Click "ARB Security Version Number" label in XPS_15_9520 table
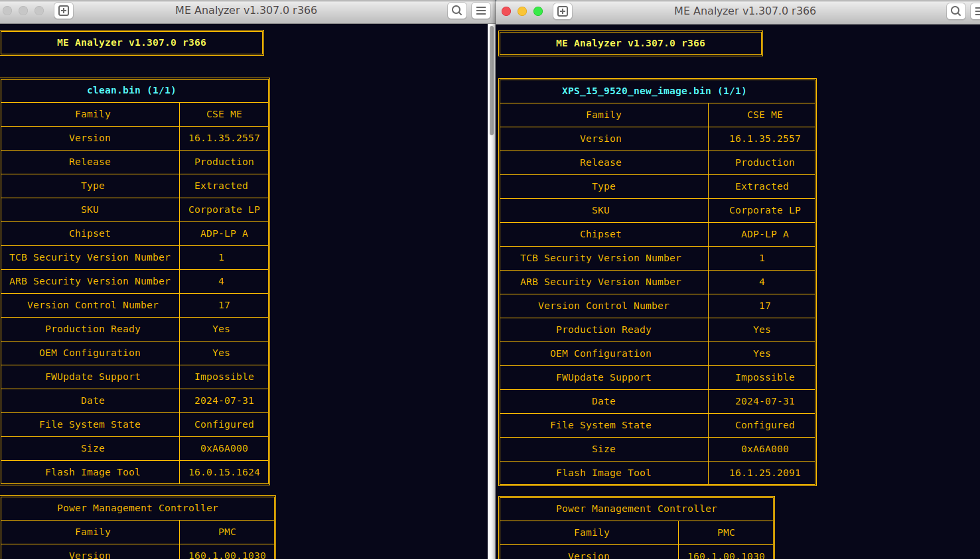 pyautogui.click(x=600, y=282)
